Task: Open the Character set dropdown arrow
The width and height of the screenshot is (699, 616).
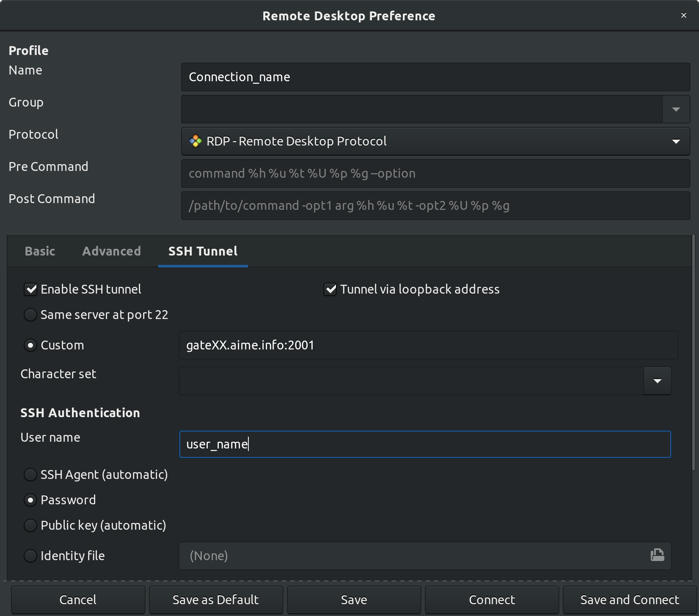Action: point(658,381)
